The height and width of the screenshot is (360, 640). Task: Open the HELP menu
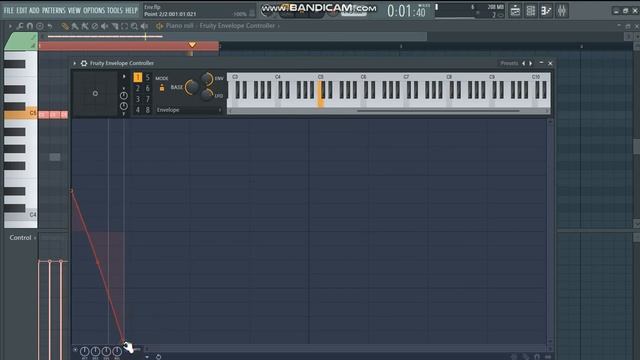tap(131, 11)
